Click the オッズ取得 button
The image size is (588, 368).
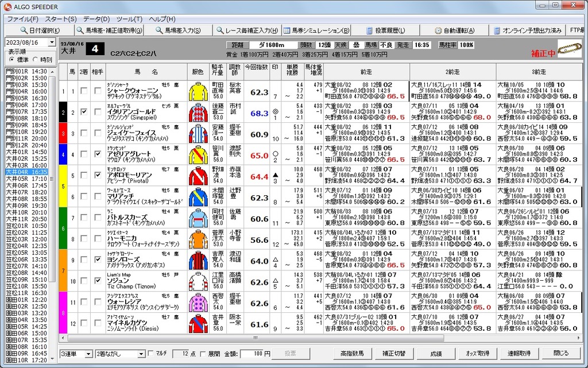477,354
